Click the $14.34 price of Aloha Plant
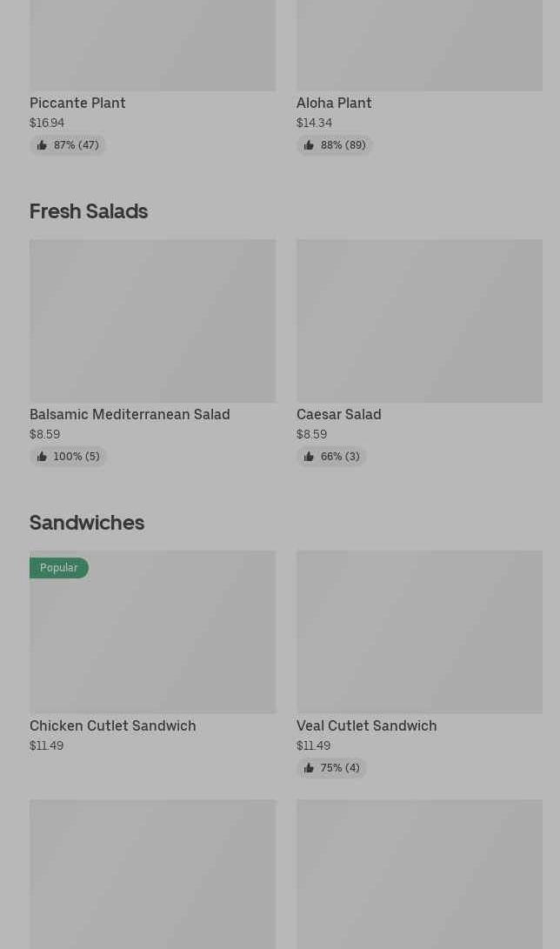This screenshot has width=560, height=949. coord(314,123)
